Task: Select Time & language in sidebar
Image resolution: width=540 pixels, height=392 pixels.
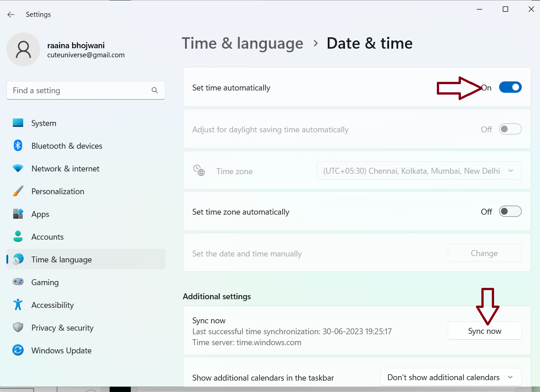Action: [x=61, y=260]
